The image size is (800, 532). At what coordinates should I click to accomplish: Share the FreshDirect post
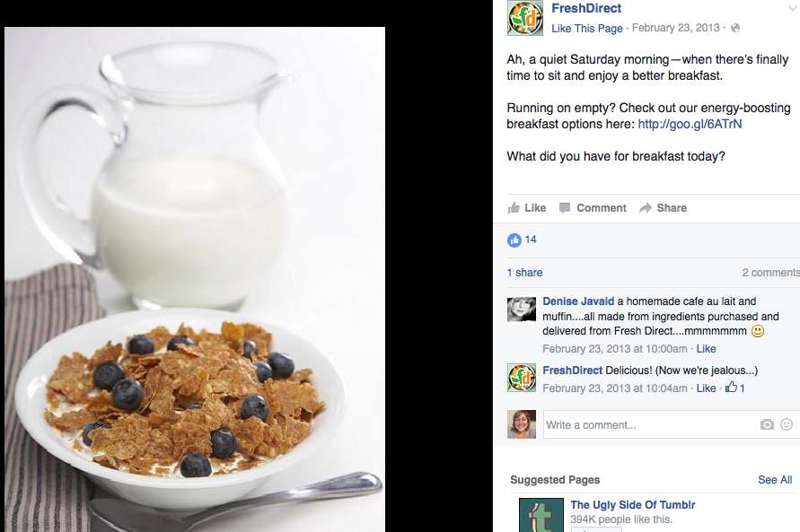(x=663, y=208)
